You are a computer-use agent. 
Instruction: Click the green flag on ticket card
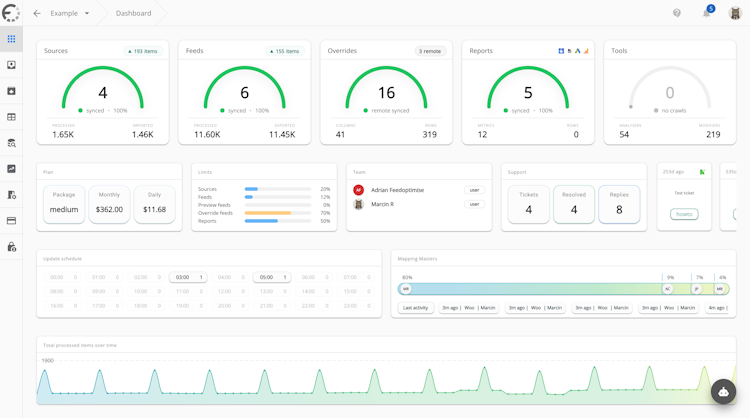(702, 172)
